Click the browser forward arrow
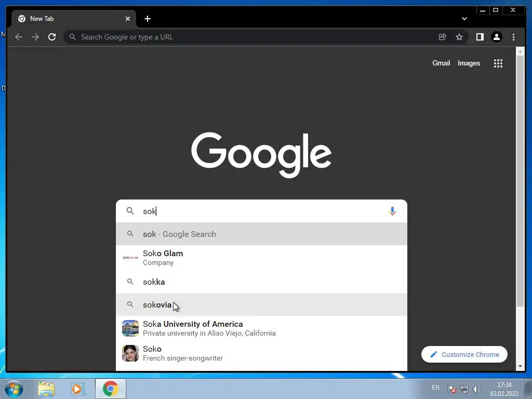This screenshot has height=399, width=532. [x=35, y=37]
